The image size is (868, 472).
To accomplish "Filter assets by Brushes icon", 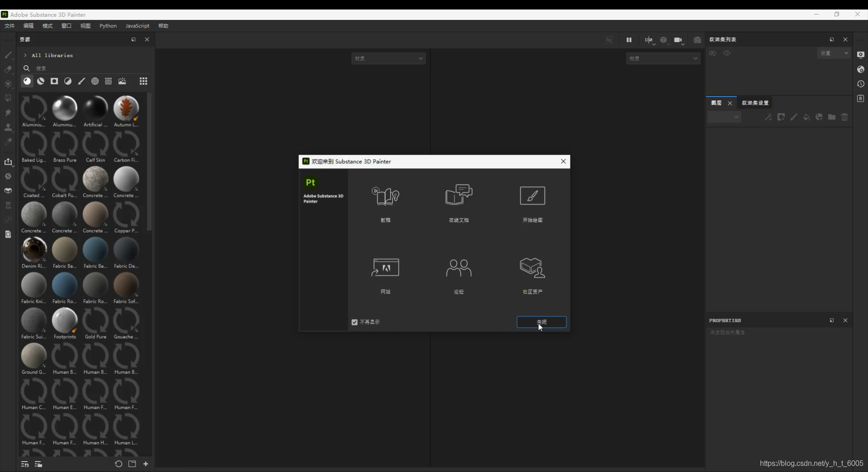I will pos(81,81).
